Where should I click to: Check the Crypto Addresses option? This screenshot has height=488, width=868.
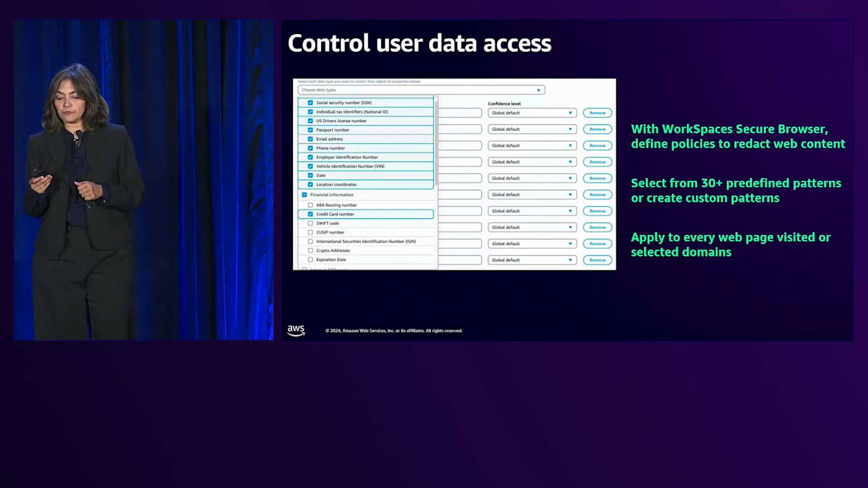tap(310, 250)
